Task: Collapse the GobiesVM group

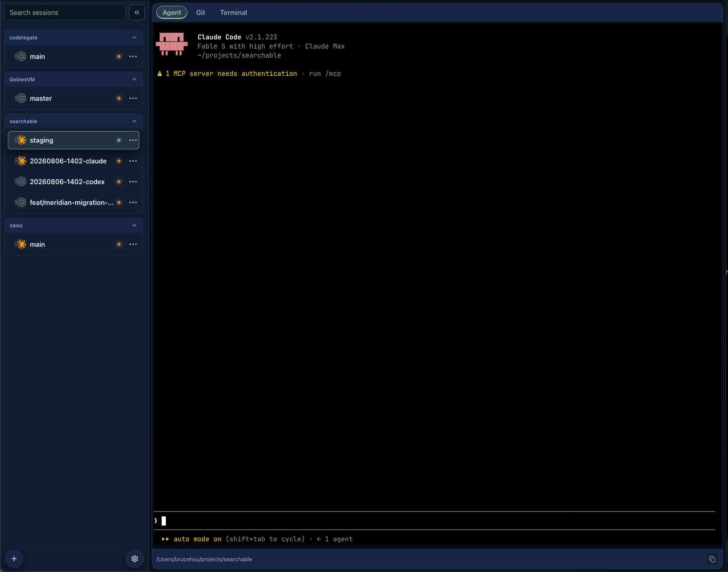Action: [x=134, y=79]
